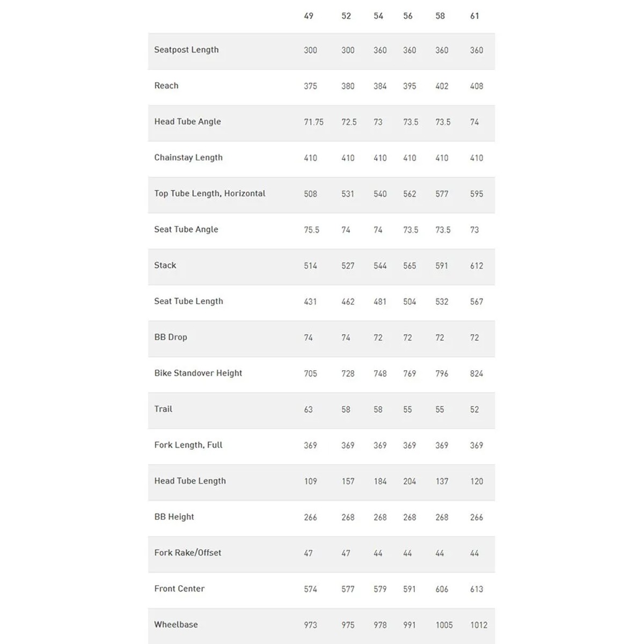This screenshot has height=644, width=644.
Task: Select the Front Center row label
Action: point(179,589)
